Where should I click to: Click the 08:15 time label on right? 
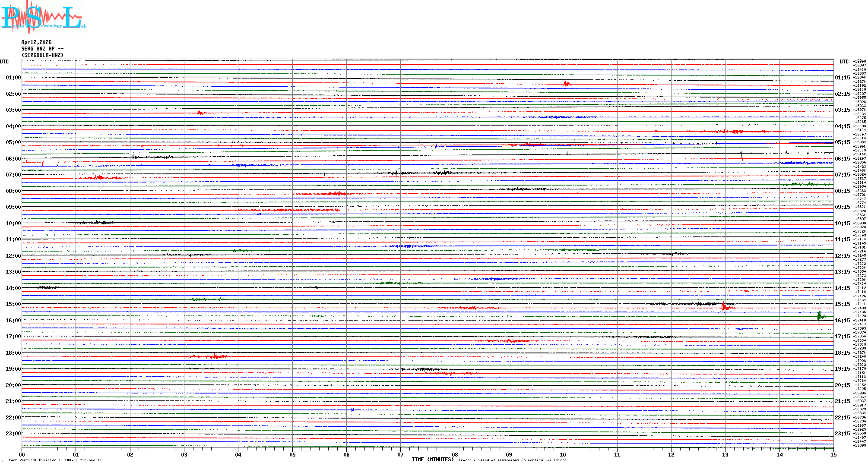(x=842, y=191)
